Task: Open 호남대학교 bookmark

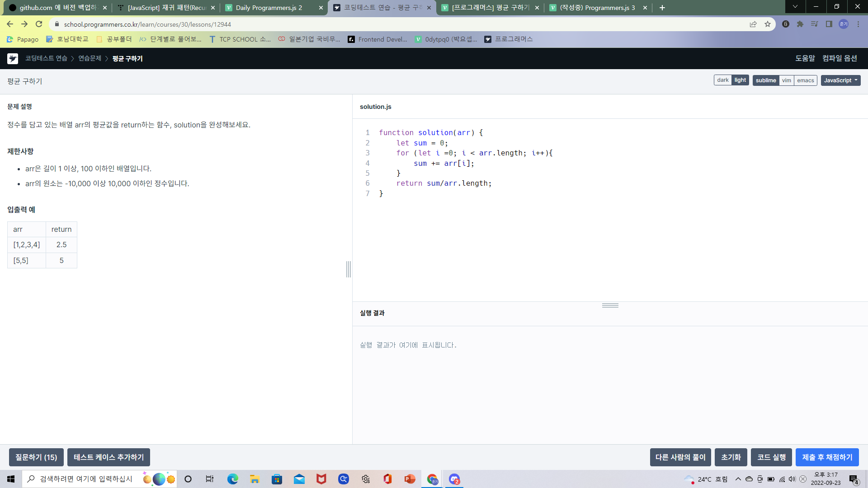Action: tap(68, 39)
